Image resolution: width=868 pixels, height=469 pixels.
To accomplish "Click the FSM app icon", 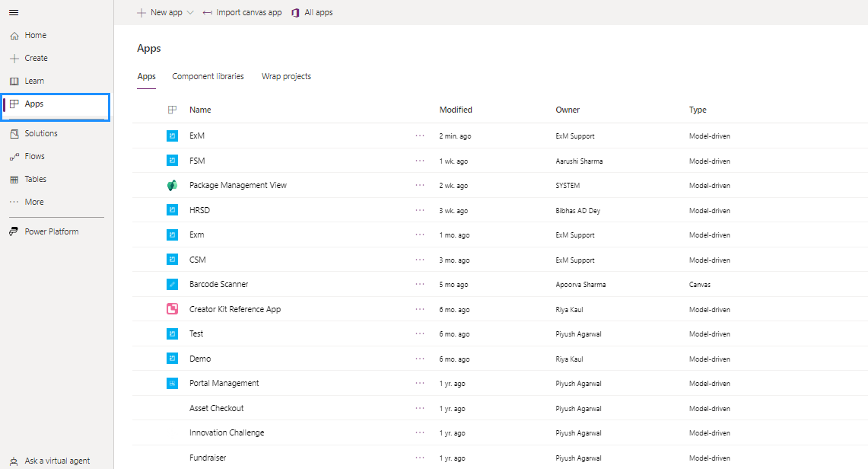I will pyautogui.click(x=172, y=161).
